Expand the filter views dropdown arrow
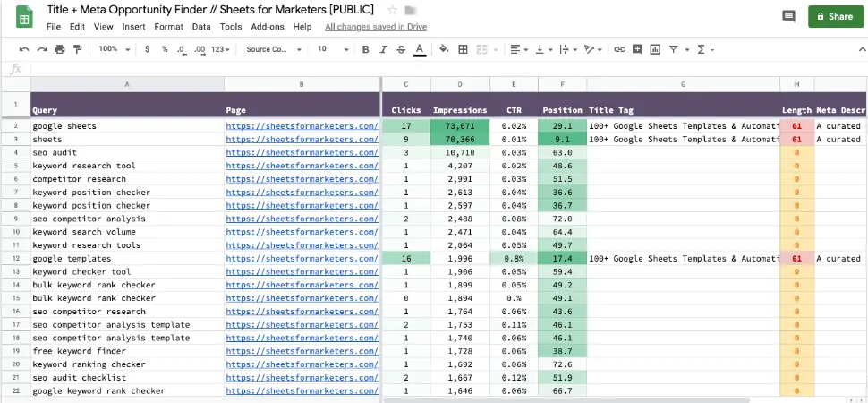868x403 pixels. (x=687, y=50)
